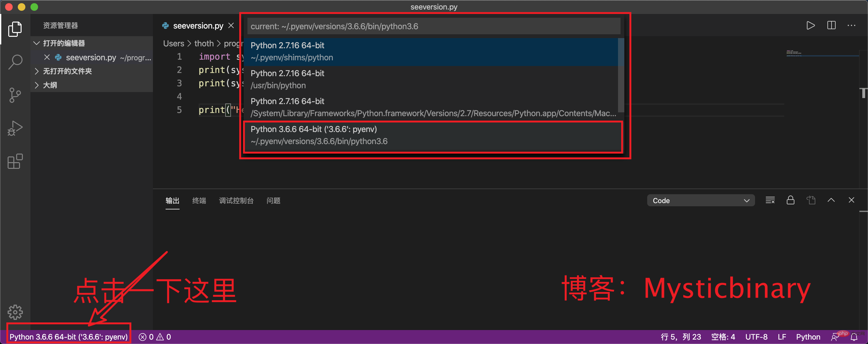Toggle output scroll lock icon
Viewport: 868px width, 344px height.
791,201
